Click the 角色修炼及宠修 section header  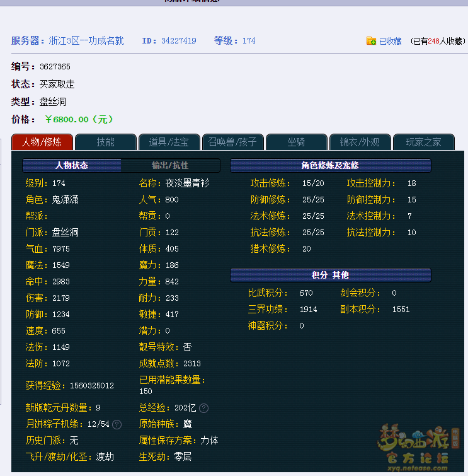[x=330, y=165]
